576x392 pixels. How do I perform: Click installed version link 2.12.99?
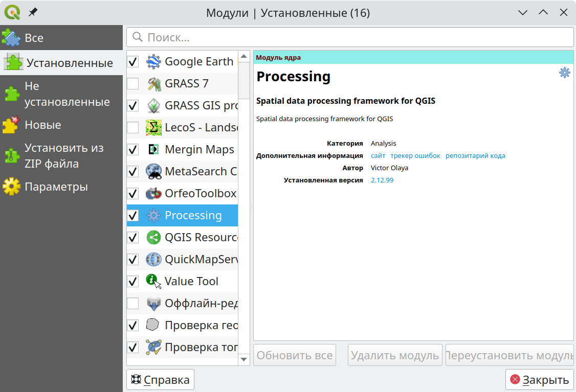click(382, 180)
